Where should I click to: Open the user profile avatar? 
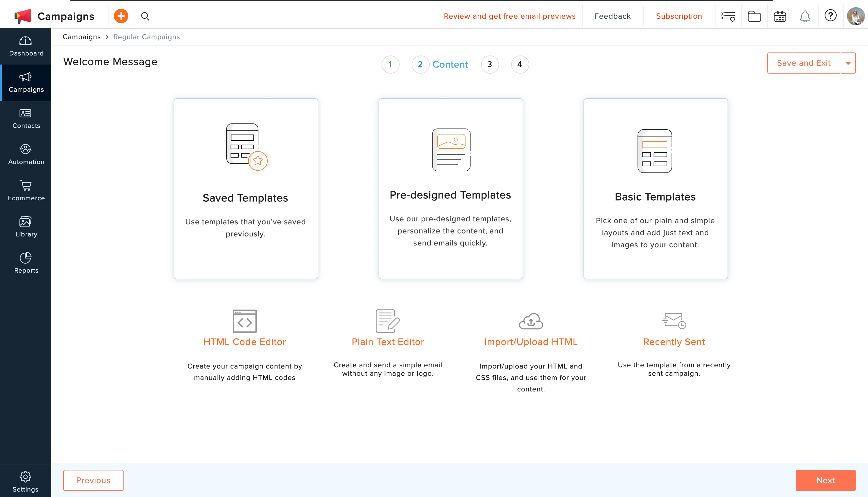click(x=855, y=16)
